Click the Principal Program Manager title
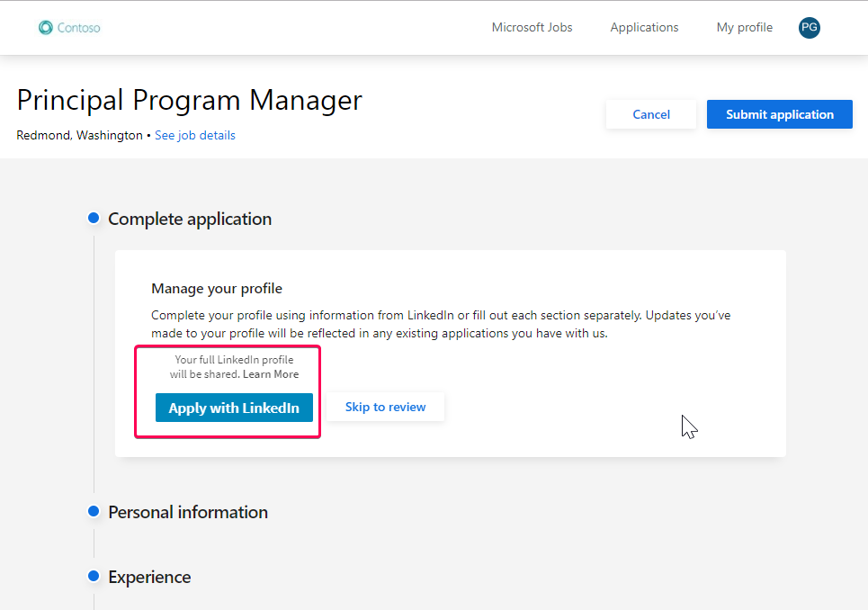Viewport: 868px width, 610px height. [189, 100]
